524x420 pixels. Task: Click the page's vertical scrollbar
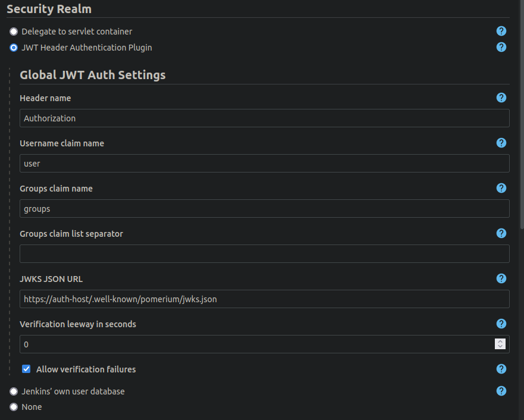coord(522,114)
